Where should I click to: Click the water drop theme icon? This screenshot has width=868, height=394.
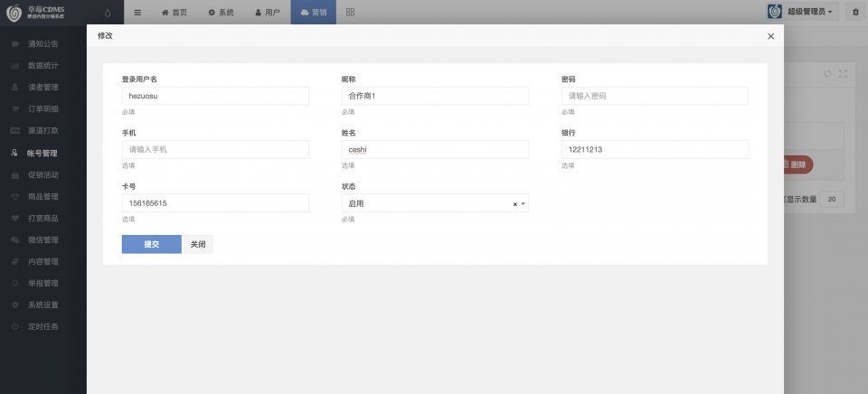coord(108,13)
